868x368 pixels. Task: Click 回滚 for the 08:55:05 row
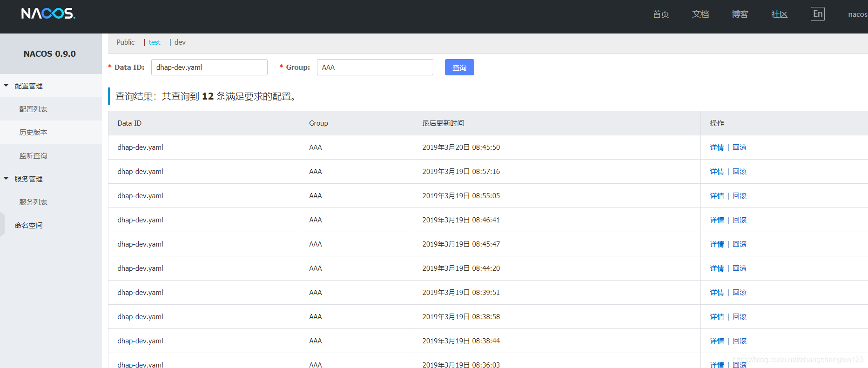tap(740, 196)
